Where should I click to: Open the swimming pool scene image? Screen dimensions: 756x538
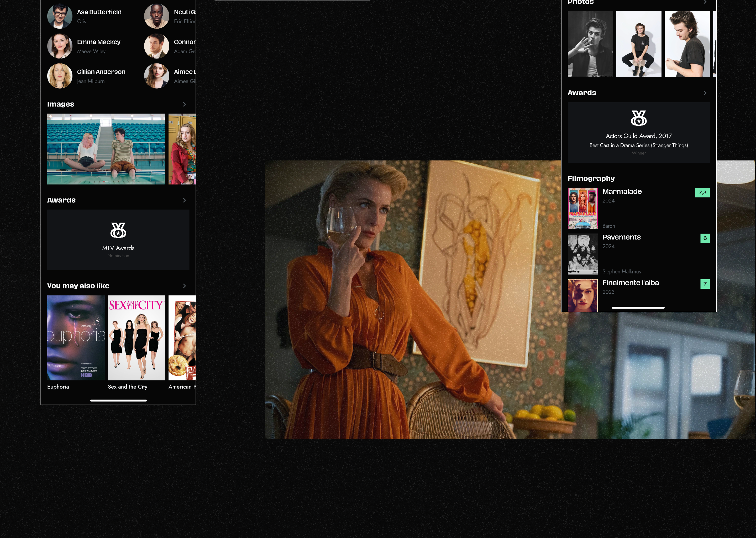(106, 149)
